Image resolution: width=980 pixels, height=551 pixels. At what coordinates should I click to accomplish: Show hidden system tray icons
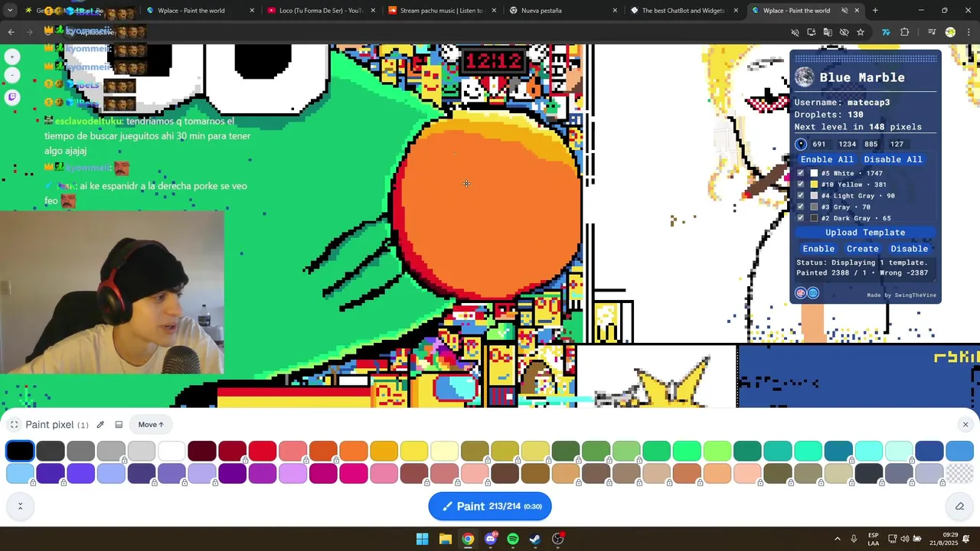(x=837, y=540)
